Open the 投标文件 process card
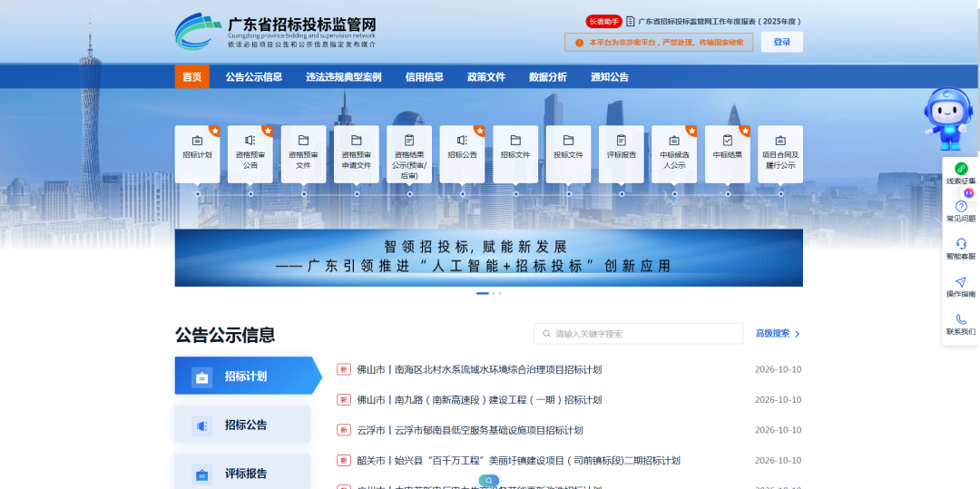The width and height of the screenshot is (980, 489). tap(568, 154)
